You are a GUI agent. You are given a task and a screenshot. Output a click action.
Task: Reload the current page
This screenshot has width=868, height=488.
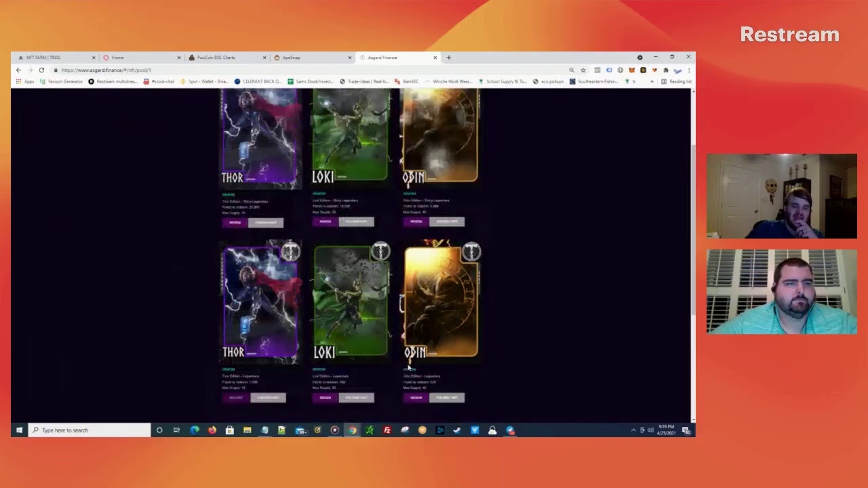pyautogui.click(x=41, y=70)
